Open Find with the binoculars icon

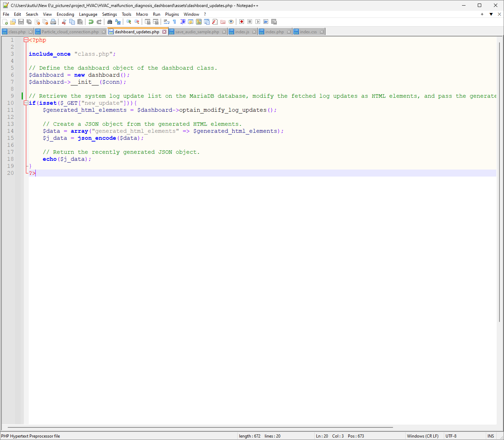coord(110,22)
